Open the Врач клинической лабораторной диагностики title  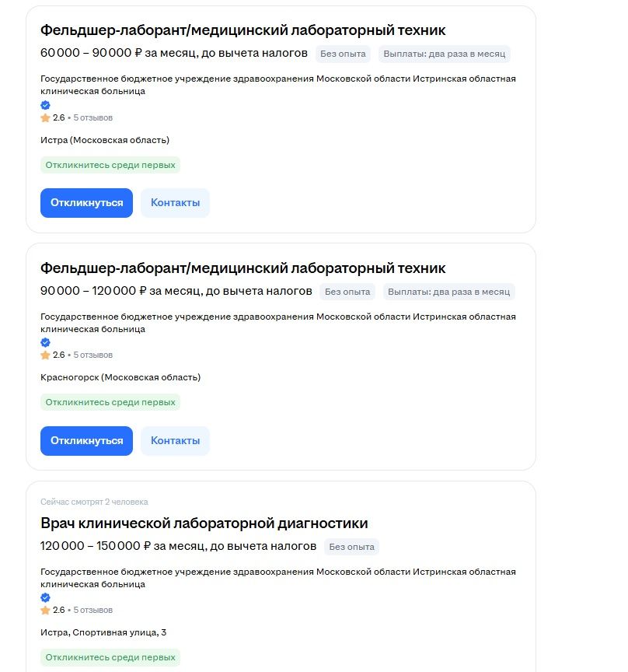[204, 523]
